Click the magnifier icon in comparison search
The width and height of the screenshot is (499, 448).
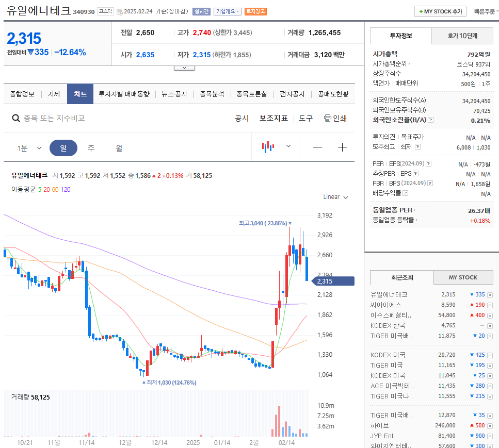(x=16, y=118)
